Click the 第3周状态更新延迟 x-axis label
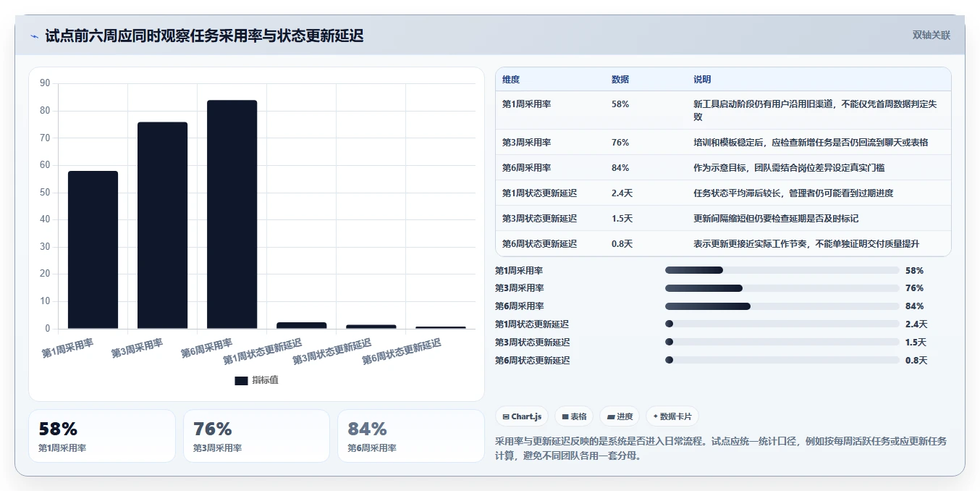 332,351
